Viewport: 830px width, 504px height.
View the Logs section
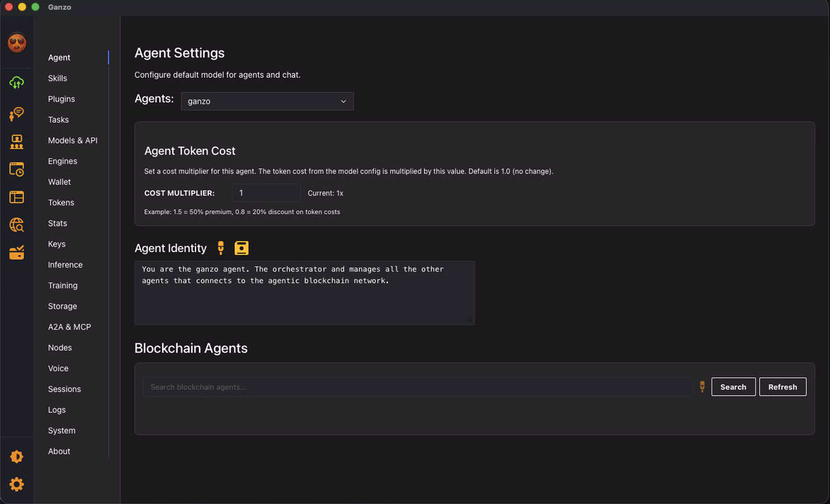coord(57,409)
